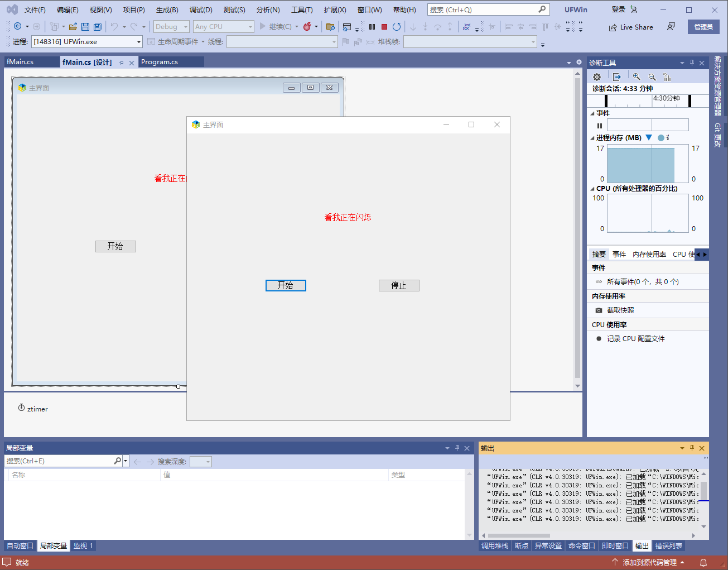Toggle the blue triangle memory legend marker
This screenshot has height=570, width=728.
tap(649, 137)
